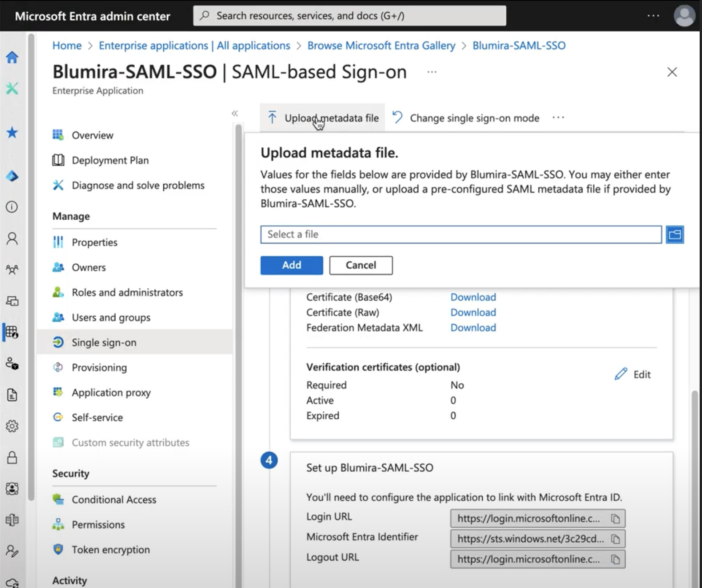Click Change single sign-on mode
Image resolution: width=702 pixels, height=588 pixels.
click(466, 118)
